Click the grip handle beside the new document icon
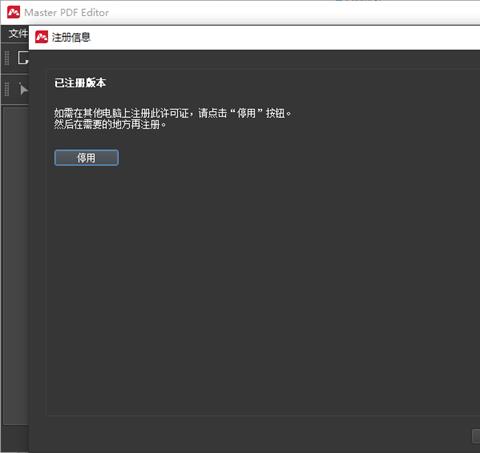 tap(7, 58)
